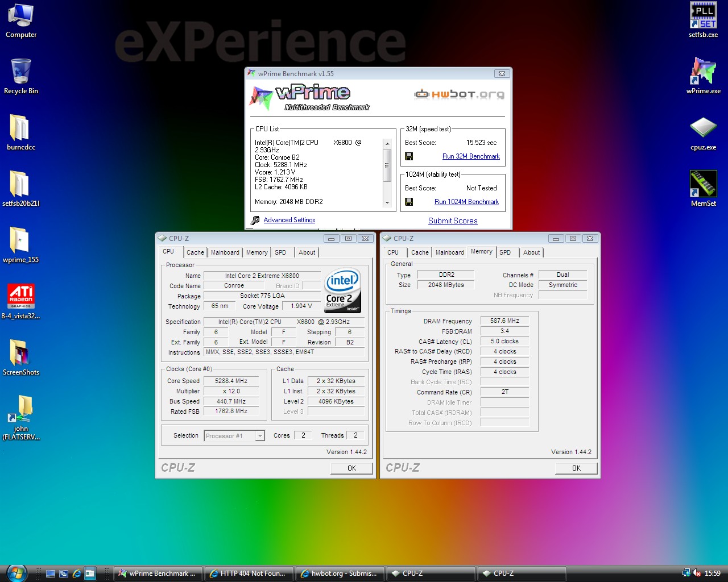The height and width of the screenshot is (582, 728).
Task: Click the Code Name Conroe field
Action: (234, 286)
